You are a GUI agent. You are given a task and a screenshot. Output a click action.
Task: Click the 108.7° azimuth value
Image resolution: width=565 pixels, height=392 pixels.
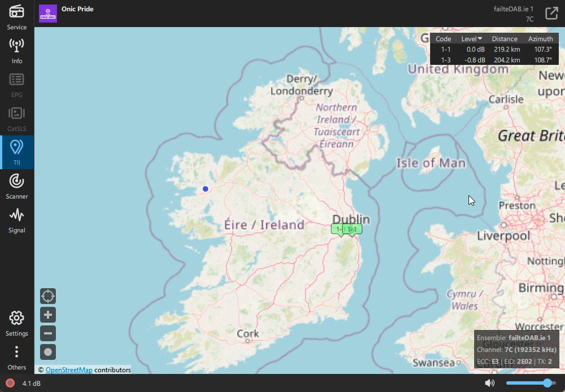(x=543, y=60)
